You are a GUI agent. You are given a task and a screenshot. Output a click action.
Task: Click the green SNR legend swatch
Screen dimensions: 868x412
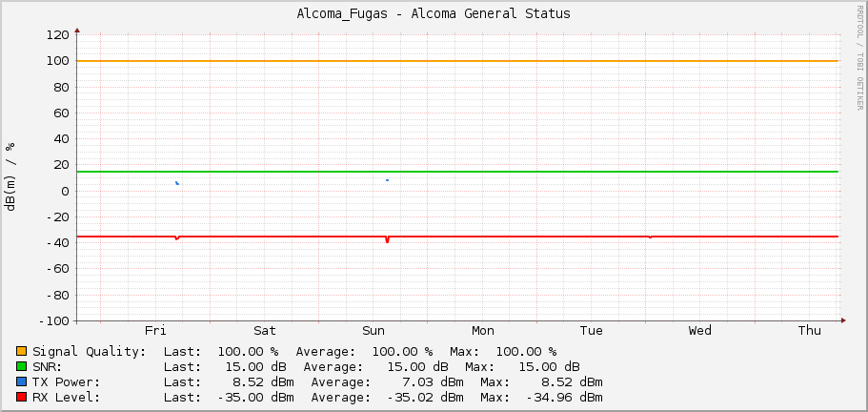point(22,366)
